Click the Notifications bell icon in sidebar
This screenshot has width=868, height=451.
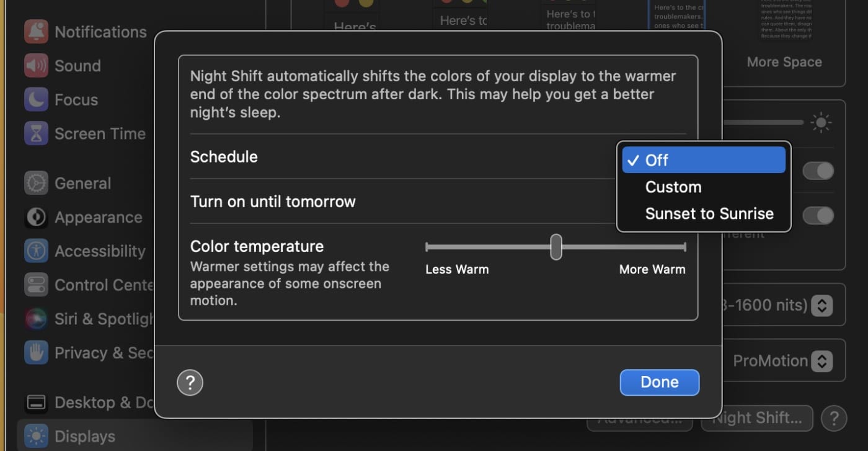click(x=36, y=32)
